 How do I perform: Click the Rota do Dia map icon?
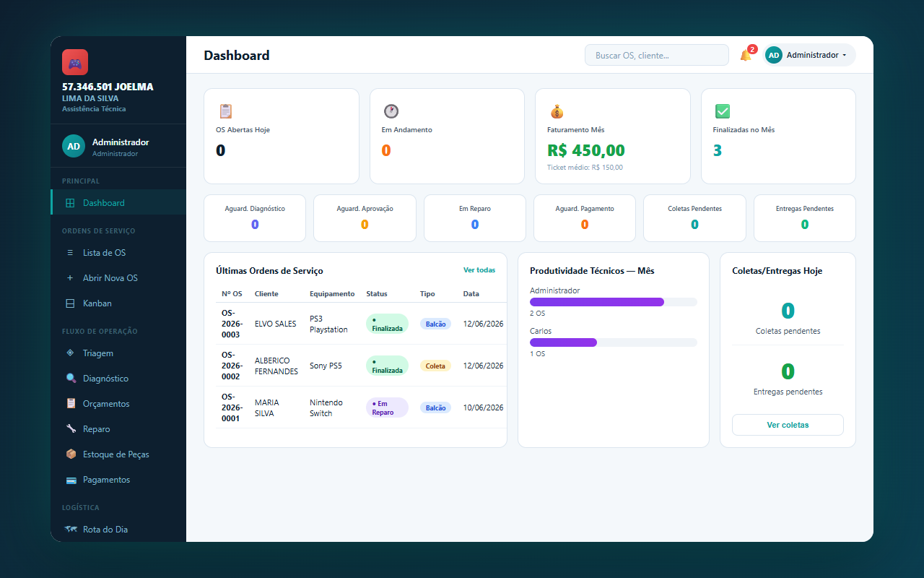click(x=71, y=530)
